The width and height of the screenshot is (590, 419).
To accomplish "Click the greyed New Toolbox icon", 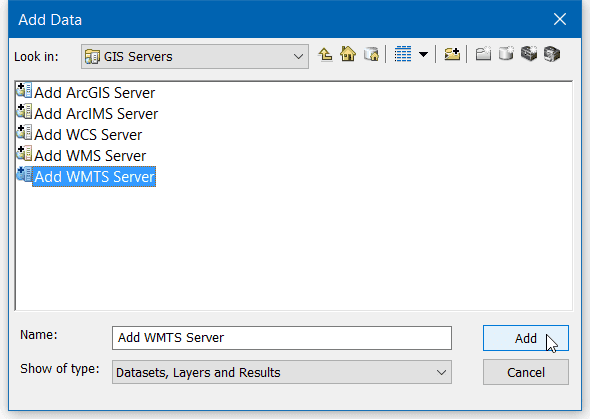I will pyautogui.click(x=529, y=54).
